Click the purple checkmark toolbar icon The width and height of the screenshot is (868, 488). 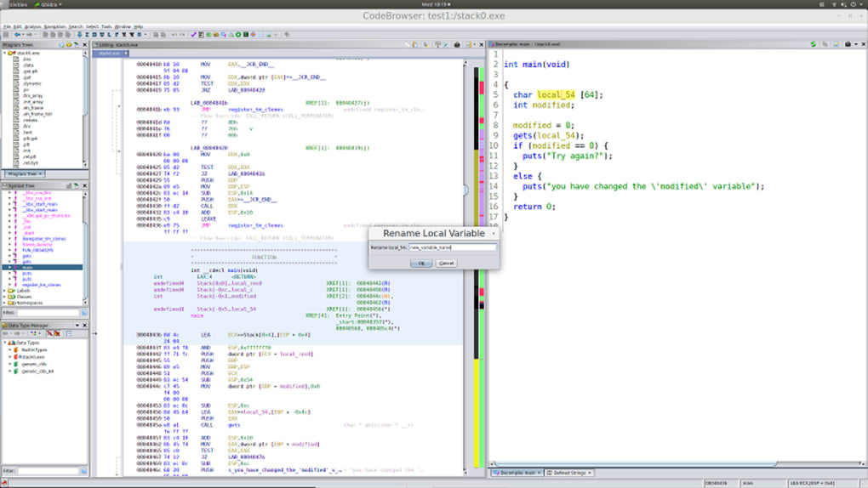(194, 35)
